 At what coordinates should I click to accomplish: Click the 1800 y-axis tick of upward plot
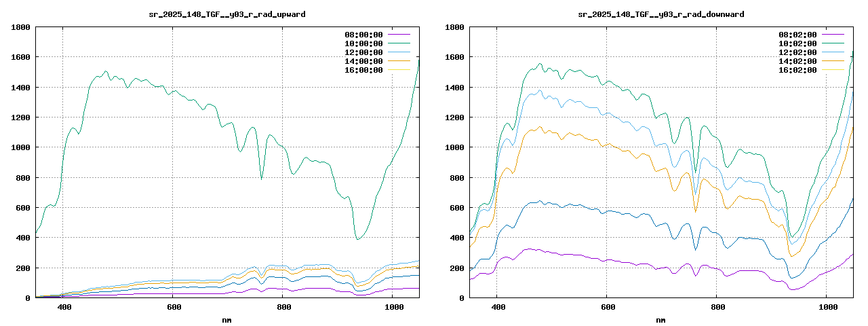tap(20, 28)
